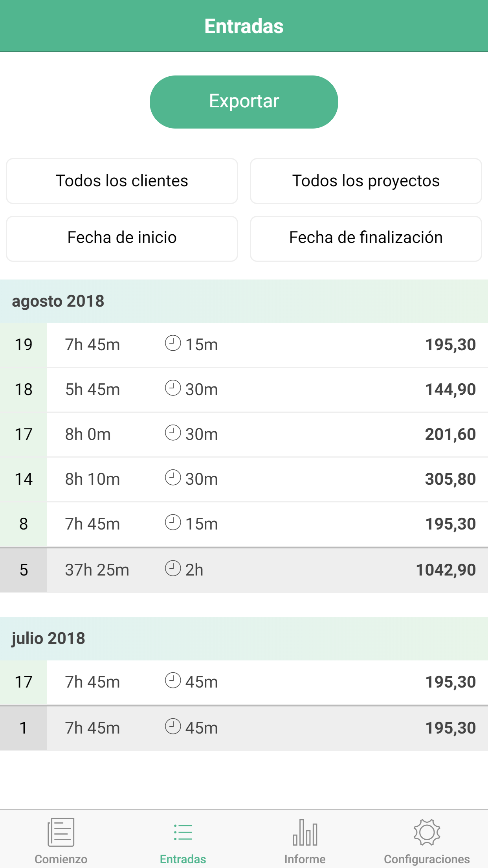
Task: Select the entry showing 305,80 earnings
Action: [267, 479]
